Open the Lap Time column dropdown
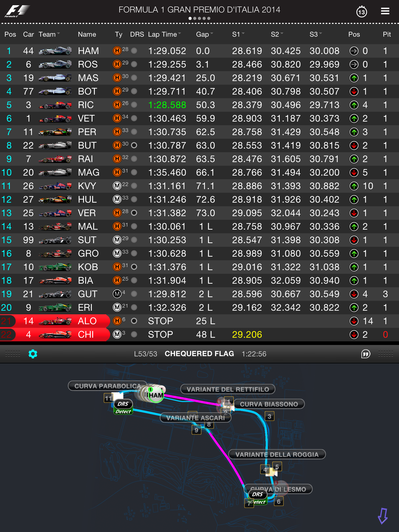The width and height of the screenshot is (399, 532). 165,34
